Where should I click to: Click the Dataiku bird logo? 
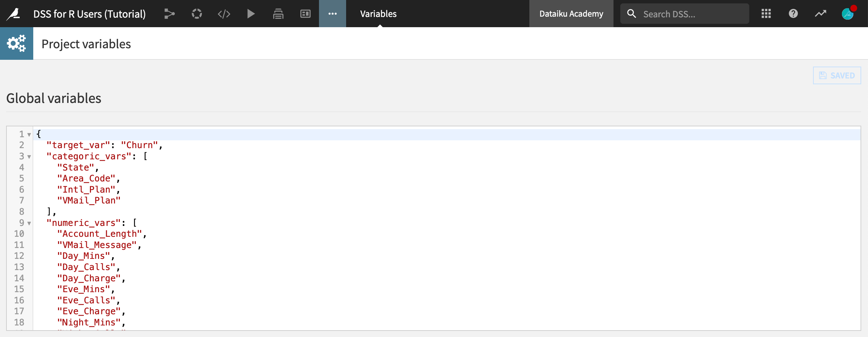pos(14,14)
